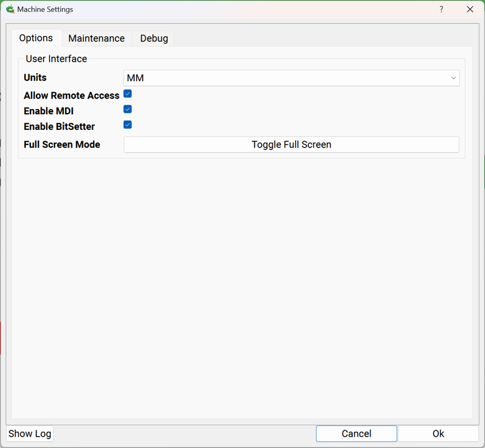
Task: Click the Machine Settings title text
Action: [45, 9]
